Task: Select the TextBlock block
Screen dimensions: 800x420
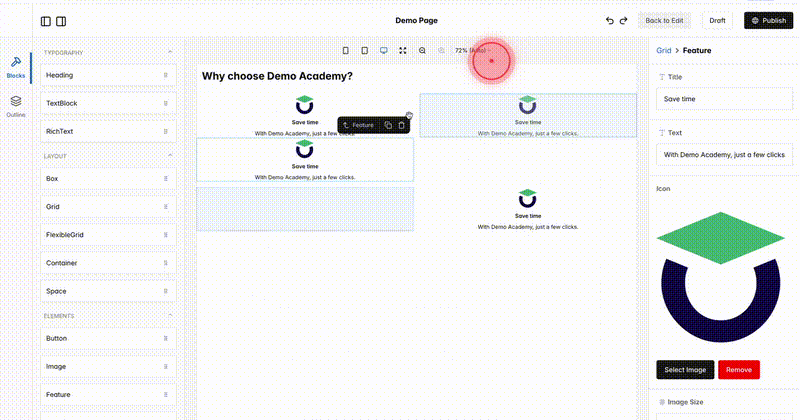Action: tap(108, 103)
